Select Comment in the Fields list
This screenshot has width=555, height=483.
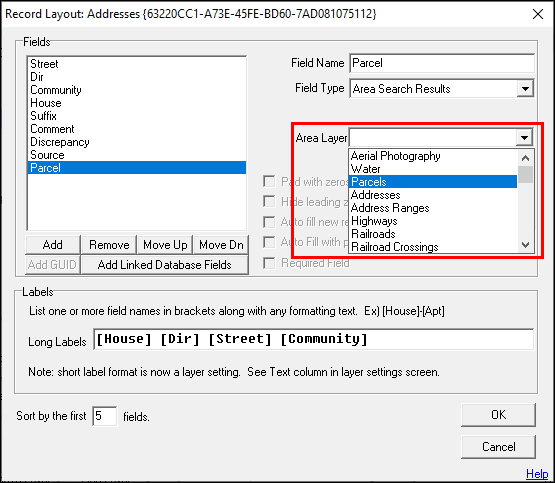point(137,129)
